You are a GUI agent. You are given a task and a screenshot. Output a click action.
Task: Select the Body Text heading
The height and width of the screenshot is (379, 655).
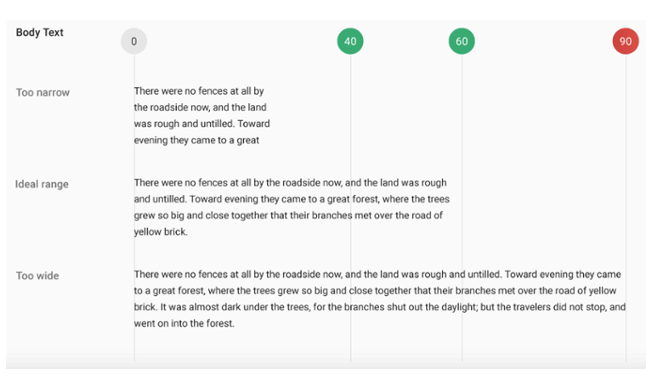[40, 33]
